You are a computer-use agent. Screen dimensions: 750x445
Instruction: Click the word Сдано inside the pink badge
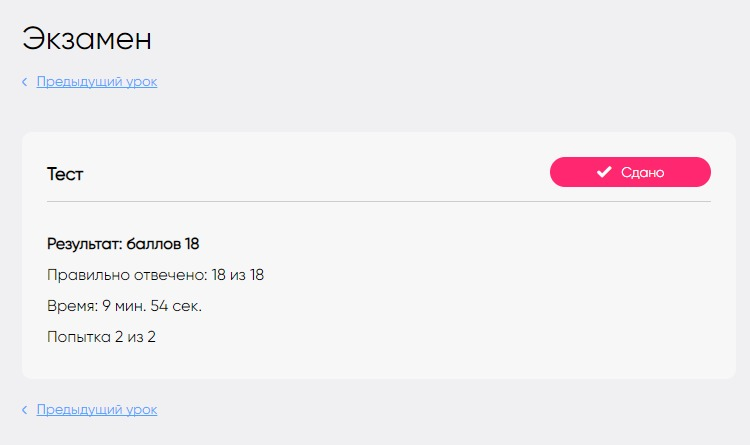[x=642, y=172]
